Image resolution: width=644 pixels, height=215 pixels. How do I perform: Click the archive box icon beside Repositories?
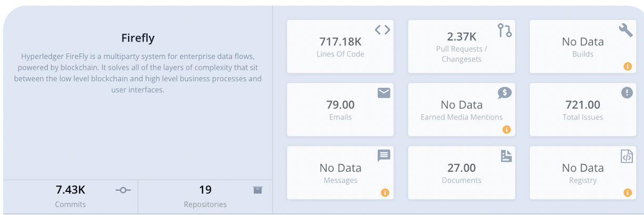[258, 190]
